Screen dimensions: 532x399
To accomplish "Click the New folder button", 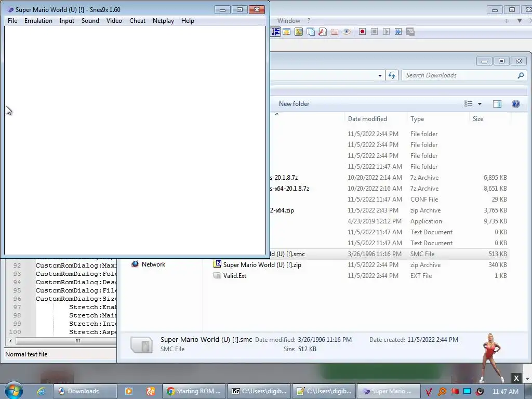I will pos(294,104).
